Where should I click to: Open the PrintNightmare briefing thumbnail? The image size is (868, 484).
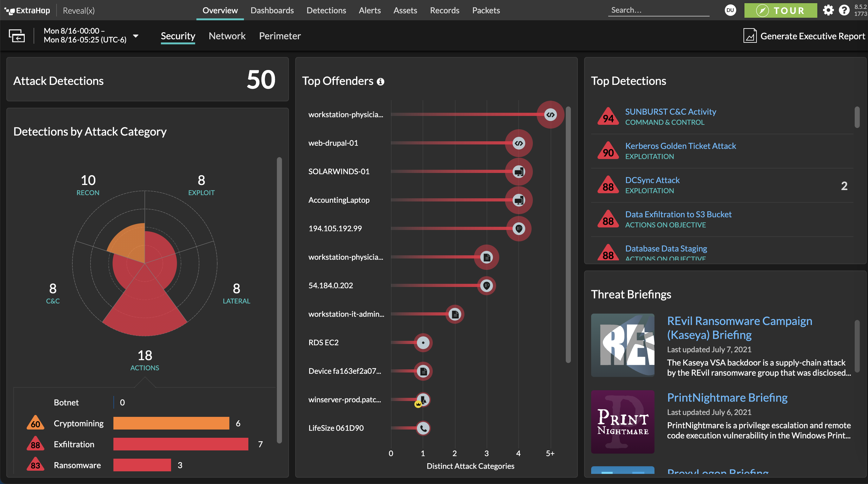point(623,422)
